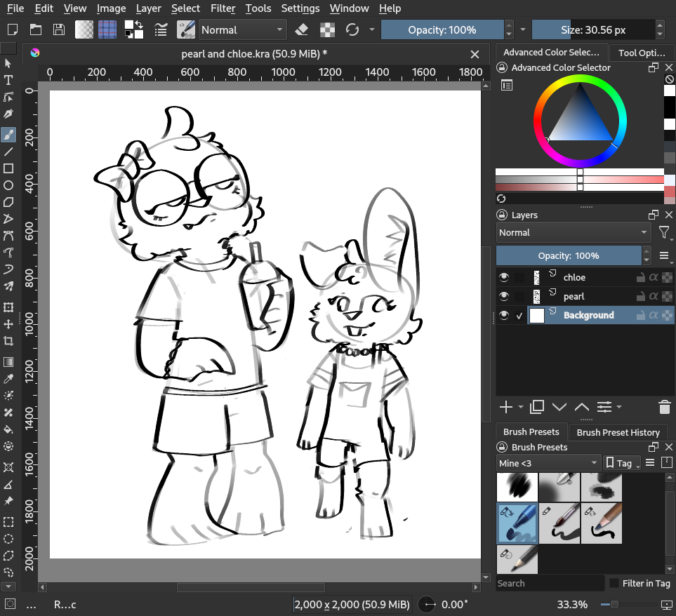Open the Eraser mode toggle in the toolbar

302,29
